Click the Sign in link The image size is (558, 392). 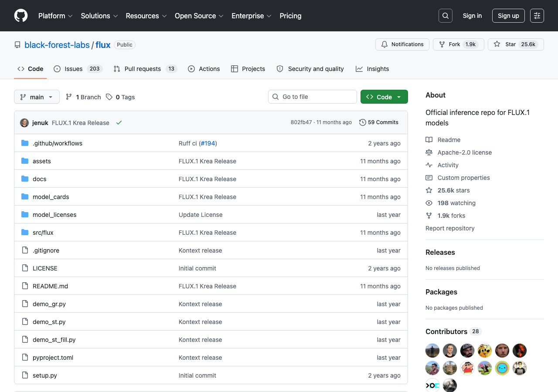472,16
